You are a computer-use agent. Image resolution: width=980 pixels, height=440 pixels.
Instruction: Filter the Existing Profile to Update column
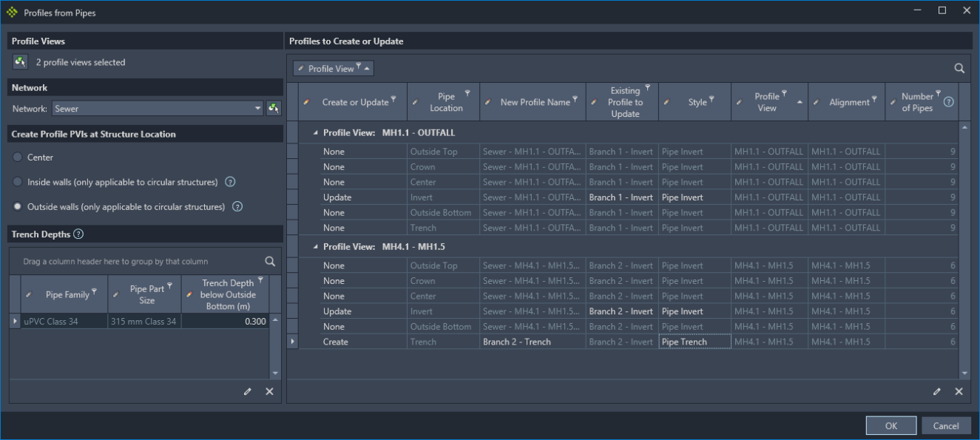click(648, 88)
